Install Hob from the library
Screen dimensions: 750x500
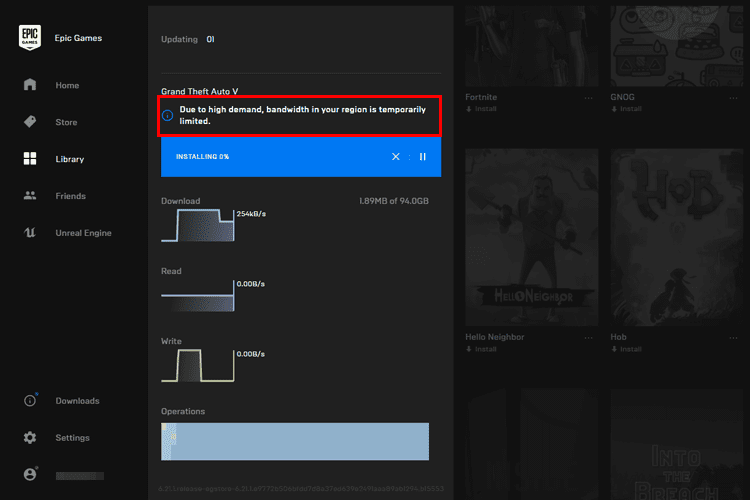pos(626,349)
